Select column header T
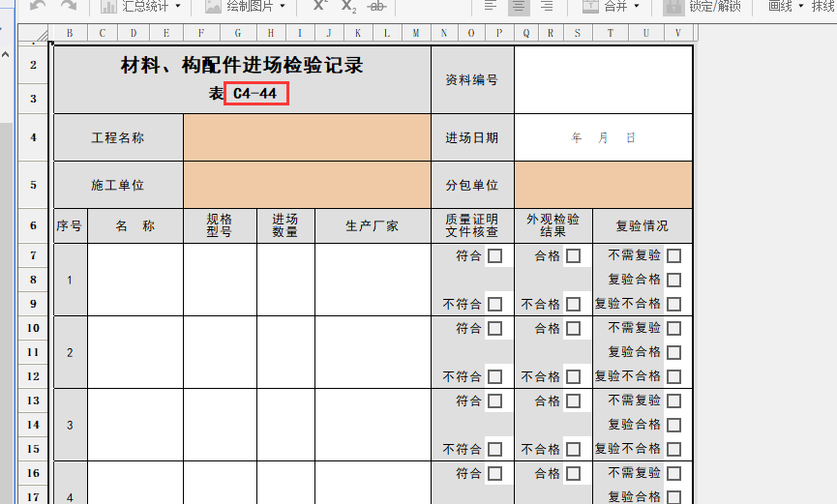Viewport: 837px width, 504px height. [x=611, y=33]
